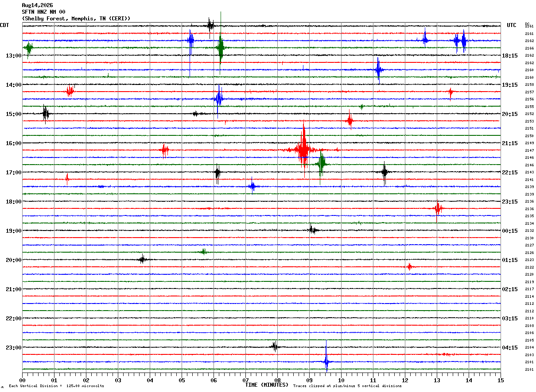Viewport: 536px width, 392px height.
Task: Click the black event on the 20:00 trace
Action: 142,259
